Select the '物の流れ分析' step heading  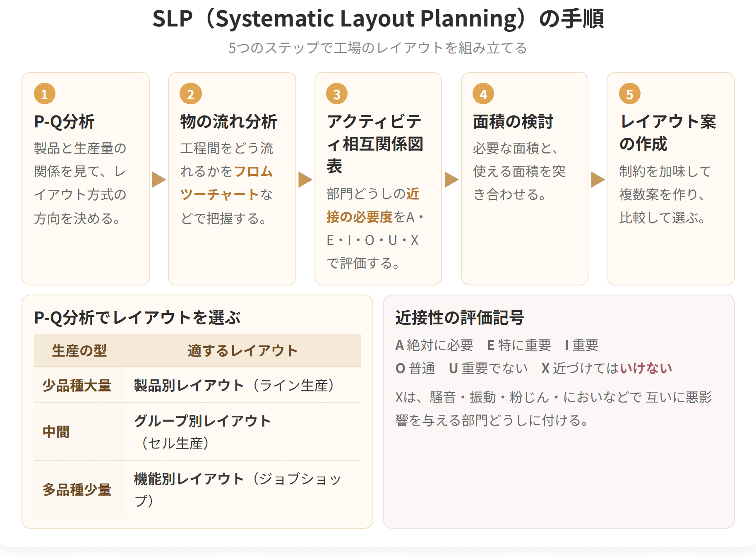228,122
